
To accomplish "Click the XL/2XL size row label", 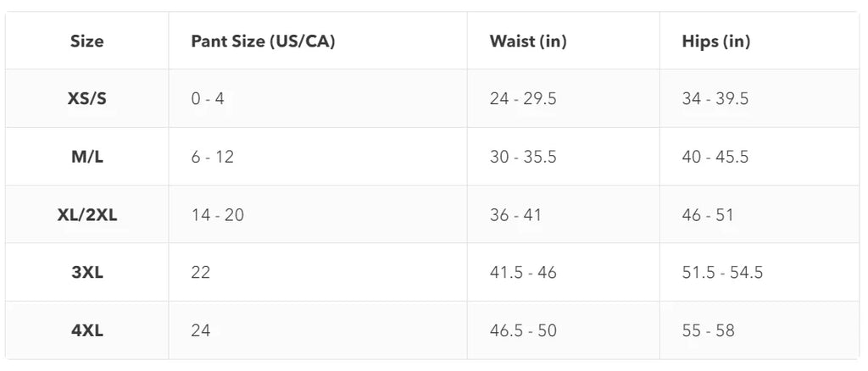I will click(x=86, y=215).
